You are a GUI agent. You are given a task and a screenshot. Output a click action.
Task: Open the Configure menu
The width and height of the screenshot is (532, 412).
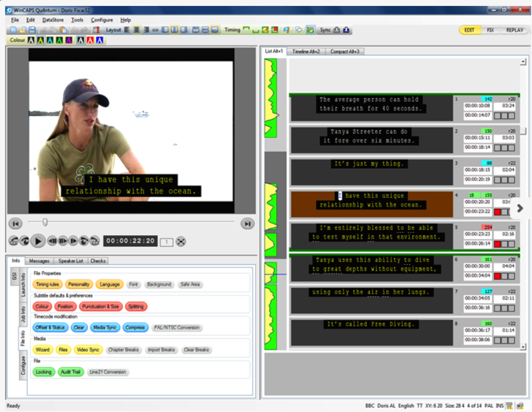tap(102, 20)
